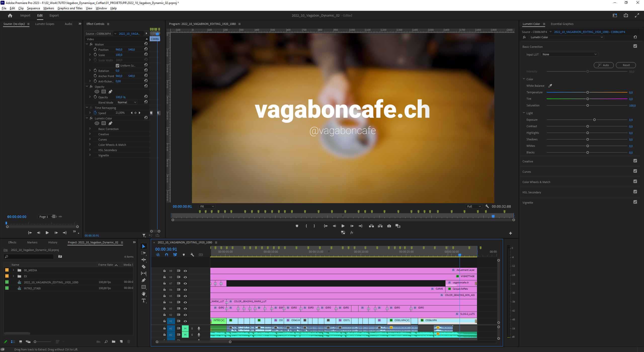This screenshot has height=352, width=644.
Task: Go to Import workspace
Action: tap(25, 15)
